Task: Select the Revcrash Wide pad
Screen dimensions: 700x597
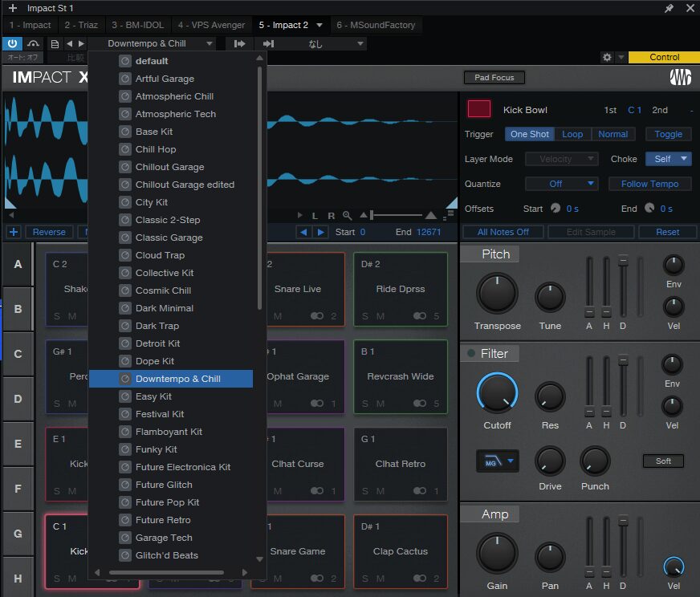Action: click(401, 376)
